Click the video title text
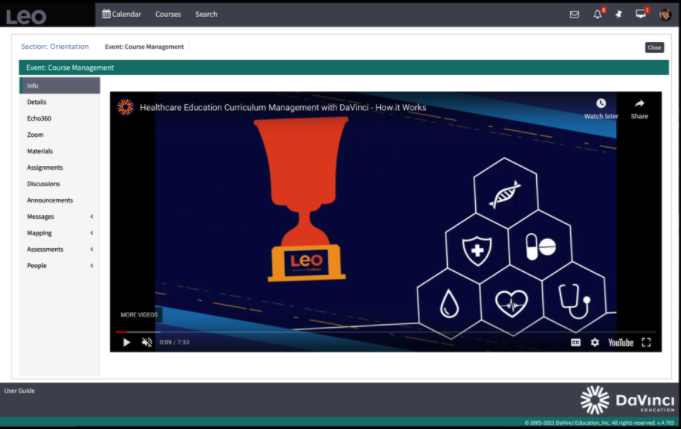Screen dimensions: 681x429 (283, 107)
